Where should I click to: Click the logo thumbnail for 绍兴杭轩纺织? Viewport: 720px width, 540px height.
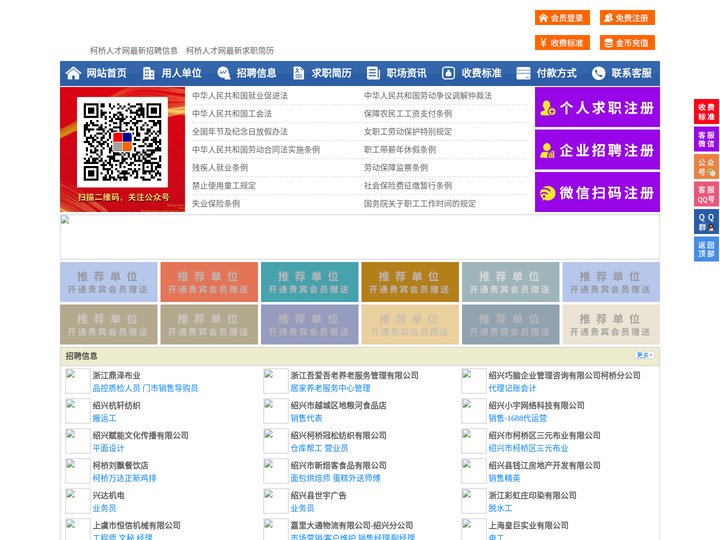(78, 411)
